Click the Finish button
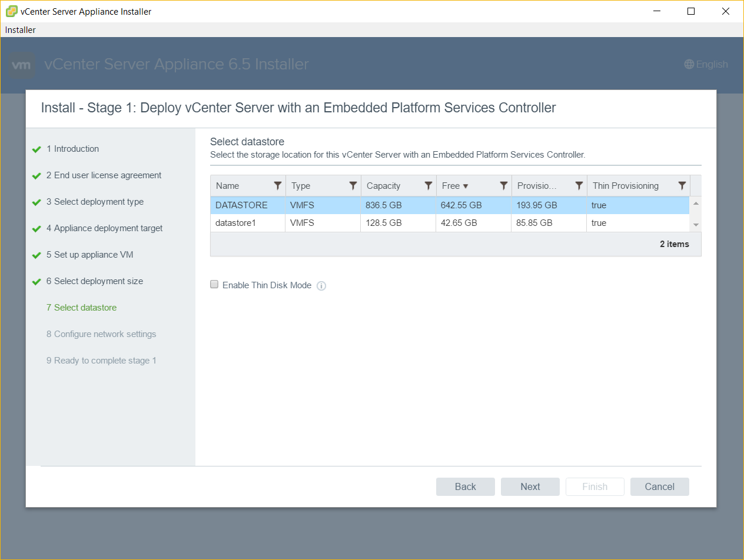Viewport: 744px width, 560px height. (x=595, y=486)
